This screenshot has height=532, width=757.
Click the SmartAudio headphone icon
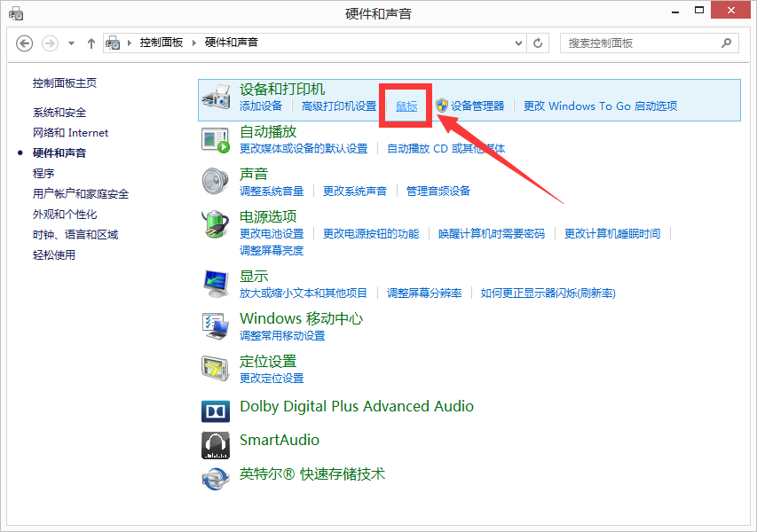point(216,445)
